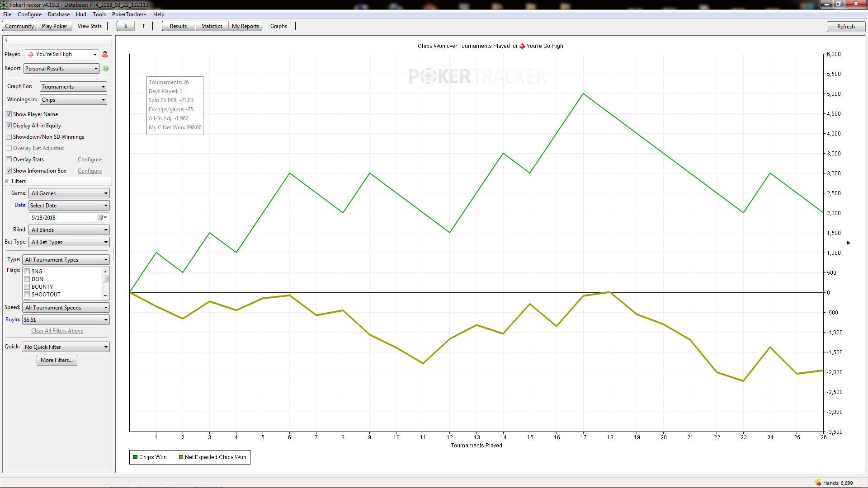Open the Personal Results report dropdown

click(x=61, y=69)
